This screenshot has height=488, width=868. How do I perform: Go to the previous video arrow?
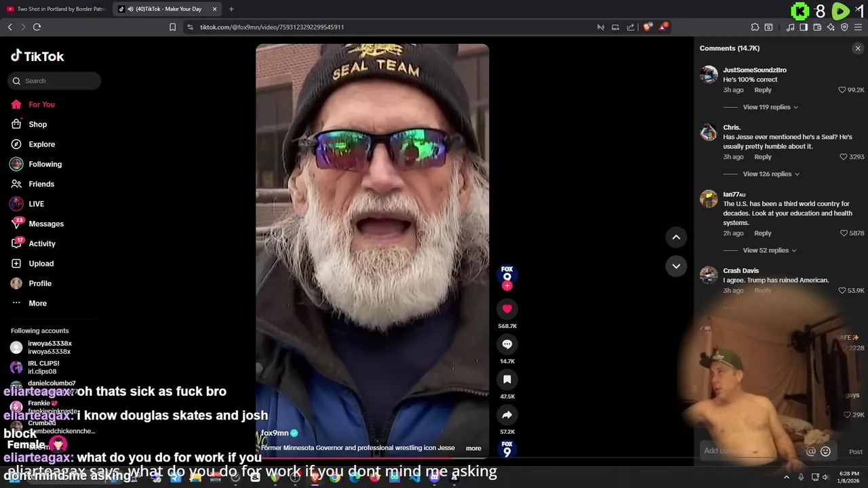[x=676, y=237]
